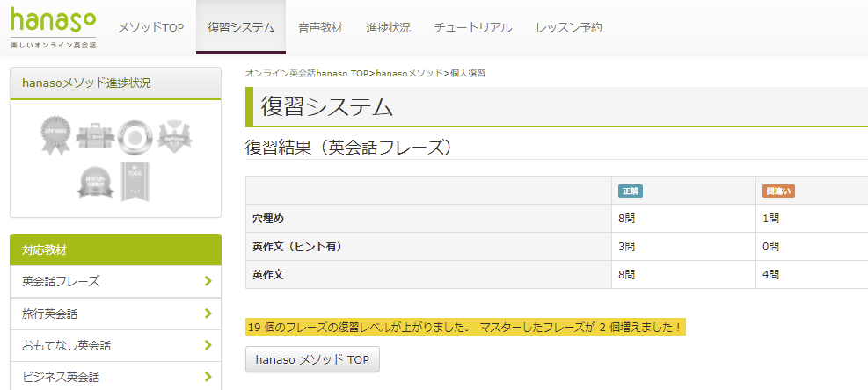Go to the 進捗状況 tab

coord(388,27)
